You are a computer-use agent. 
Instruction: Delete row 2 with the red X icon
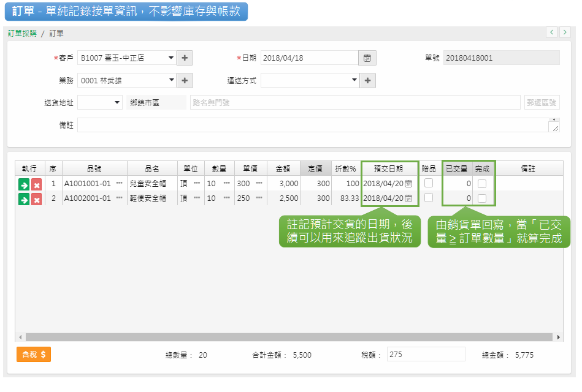coord(37,198)
